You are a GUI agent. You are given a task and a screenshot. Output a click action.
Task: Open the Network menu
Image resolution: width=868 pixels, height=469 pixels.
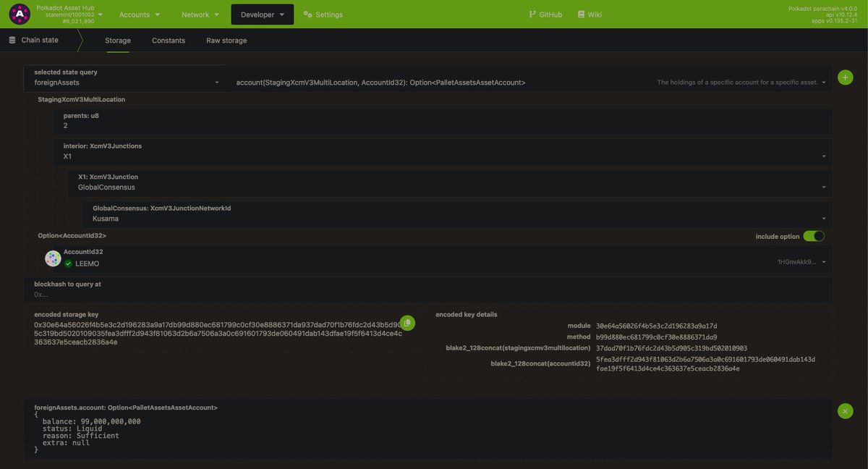click(200, 14)
